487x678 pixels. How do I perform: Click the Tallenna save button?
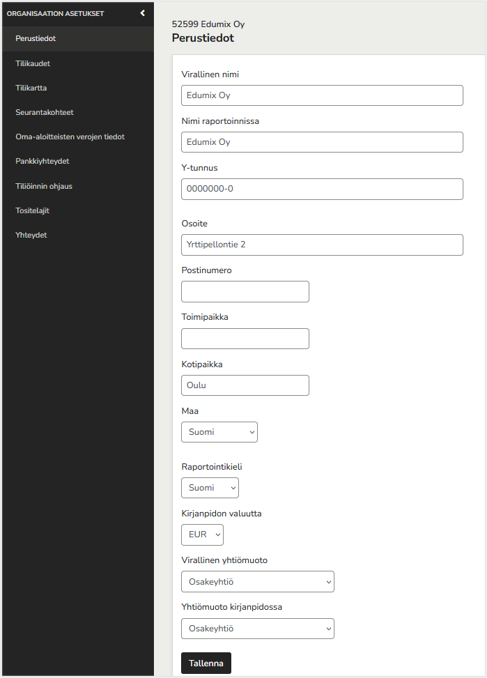pos(206,663)
